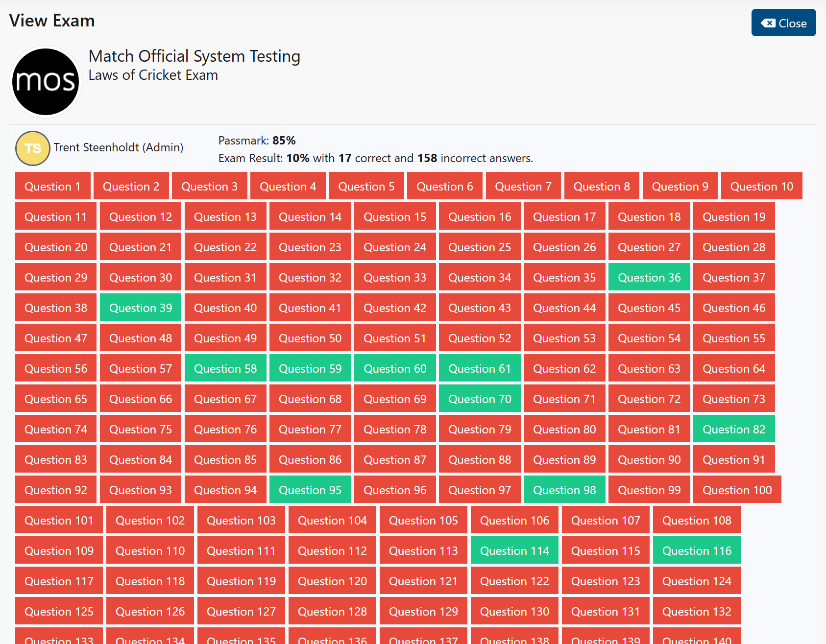Screen dimensions: 826x644
Task: Click the Trent Steenholdt (Admin) name label
Action: click(119, 147)
